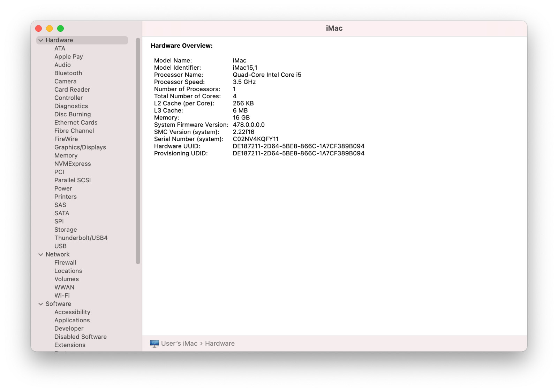
Task: Minimize the window with the yellow button
Action: click(x=50, y=29)
